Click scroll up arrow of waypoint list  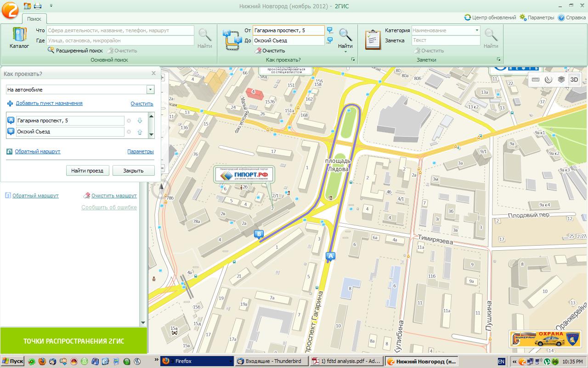[151, 115]
